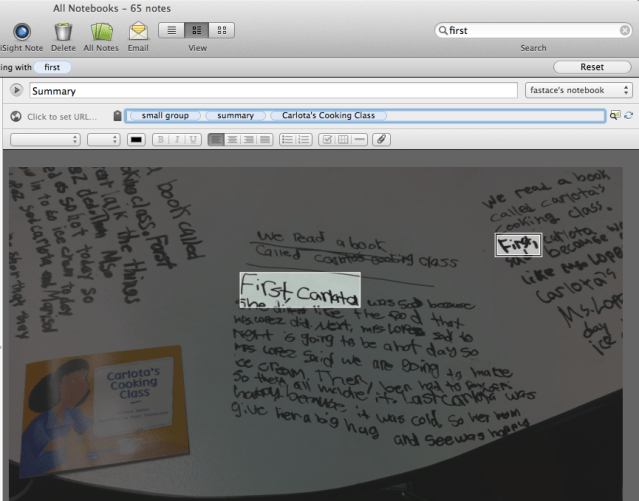This screenshot has height=501, width=639.
Task: Insert a bulleted list
Action: (x=287, y=140)
